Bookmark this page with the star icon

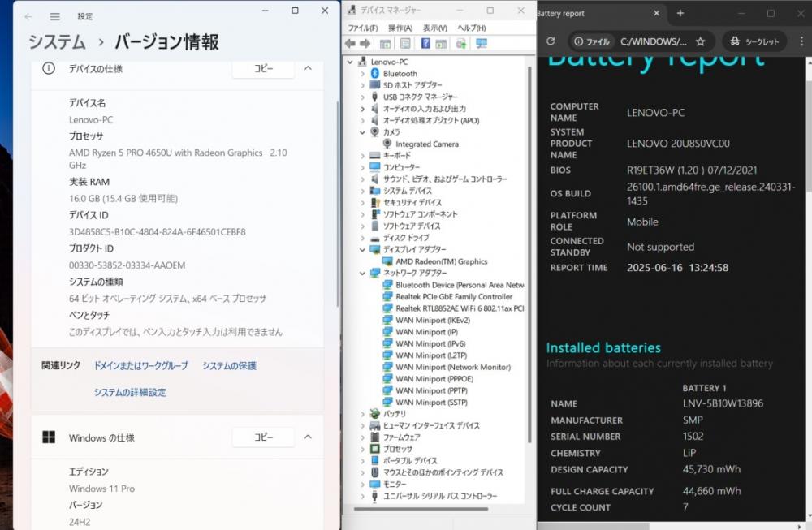pos(700,41)
